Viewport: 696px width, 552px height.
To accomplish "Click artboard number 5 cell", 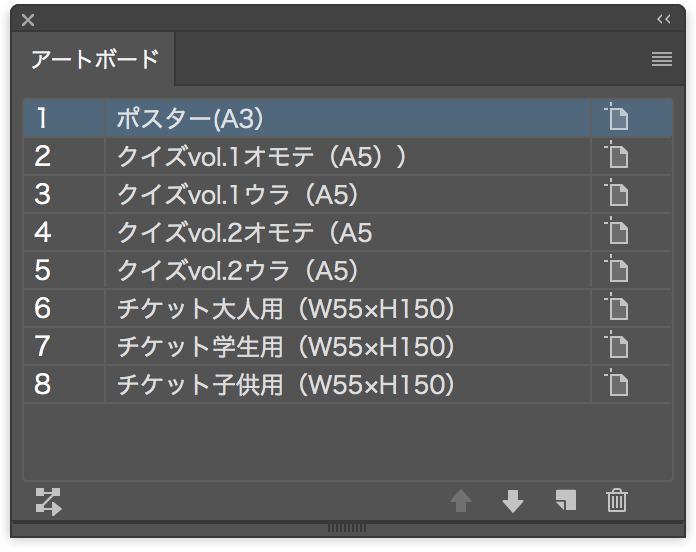I will 64,270.
